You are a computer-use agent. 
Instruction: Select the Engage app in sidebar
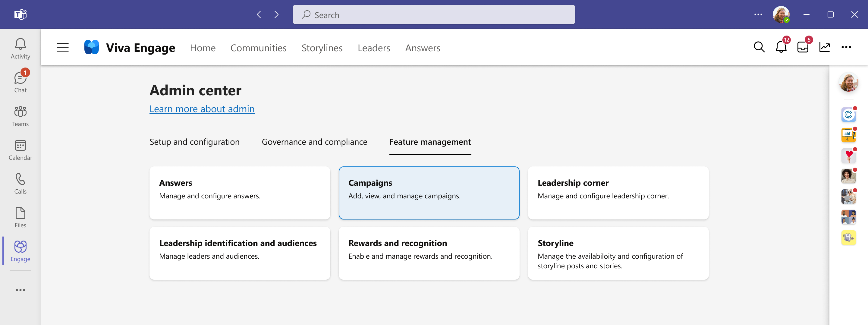(20, 251)
